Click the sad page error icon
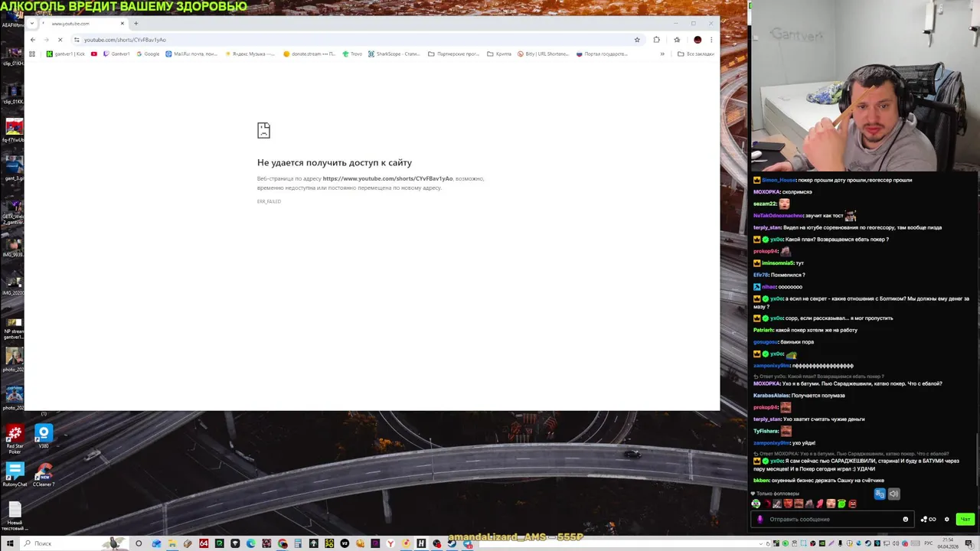980x551 pixels. (263, 131)
